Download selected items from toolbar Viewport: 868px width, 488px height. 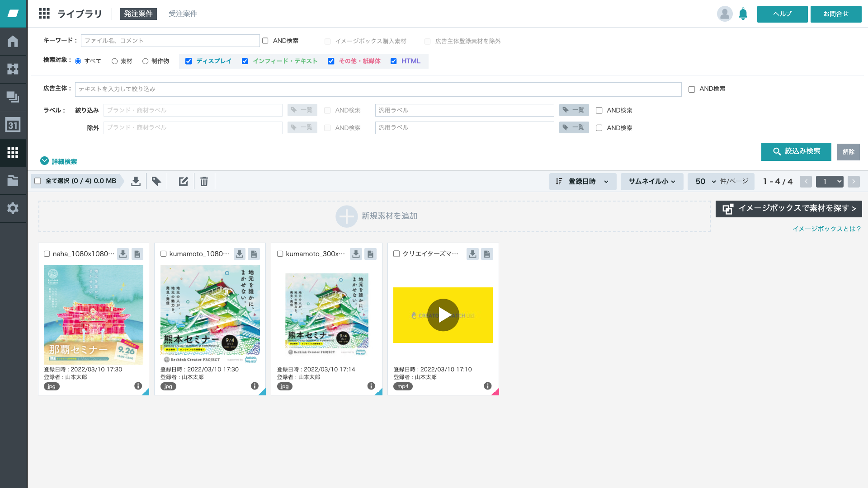tap(136, 181)
